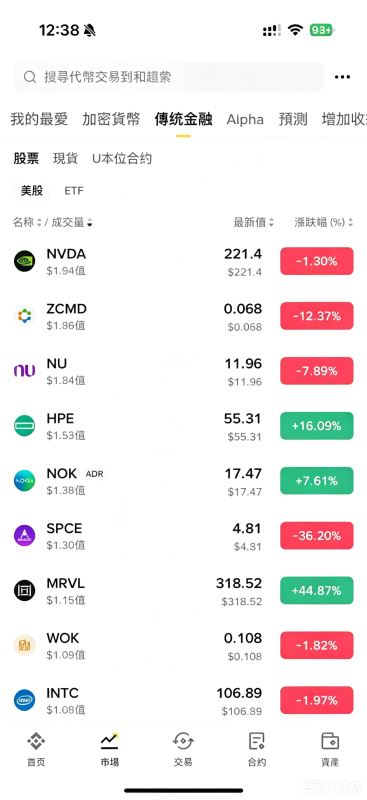367x800 pixels.
Task: Switch to the Alpha tab
Action: (x=245, y=119)
